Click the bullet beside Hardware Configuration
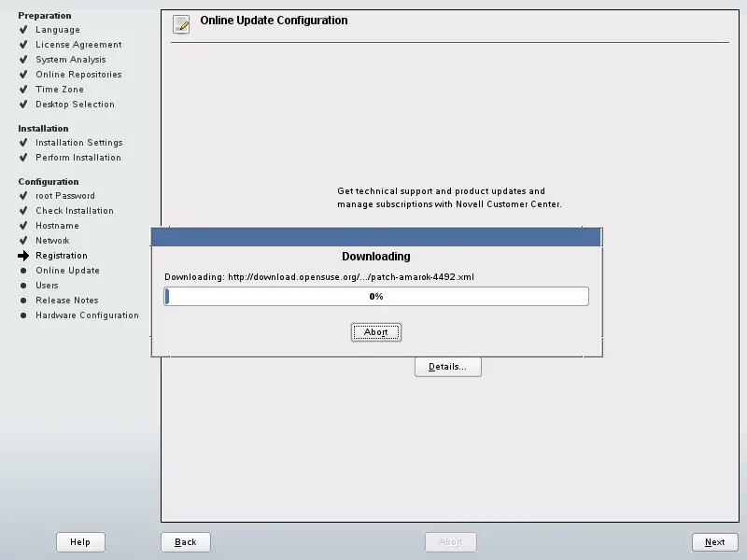The width and height of the screenshot is (747, 560). pos(23,315)
